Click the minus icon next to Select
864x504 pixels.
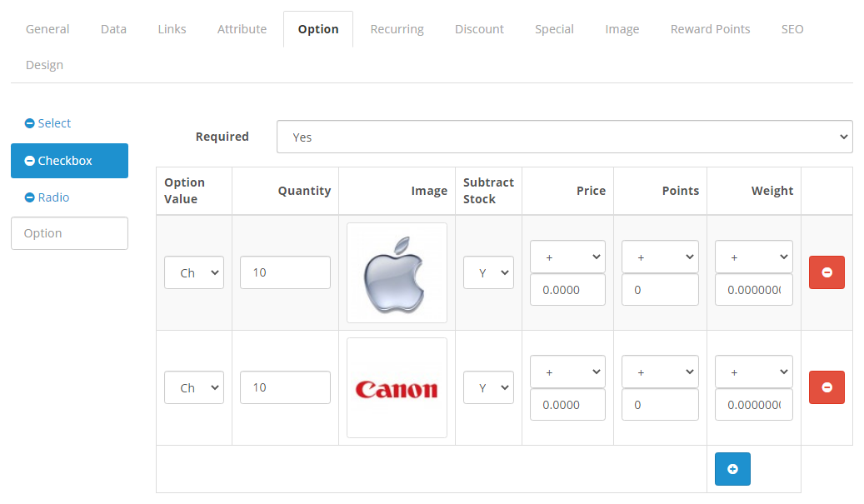[x=30, y=123]
